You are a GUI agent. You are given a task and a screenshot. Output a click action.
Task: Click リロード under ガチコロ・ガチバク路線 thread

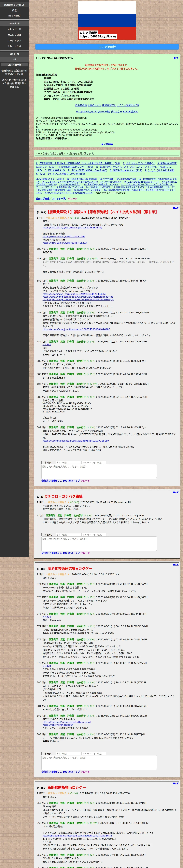click(x=85, y=553)
